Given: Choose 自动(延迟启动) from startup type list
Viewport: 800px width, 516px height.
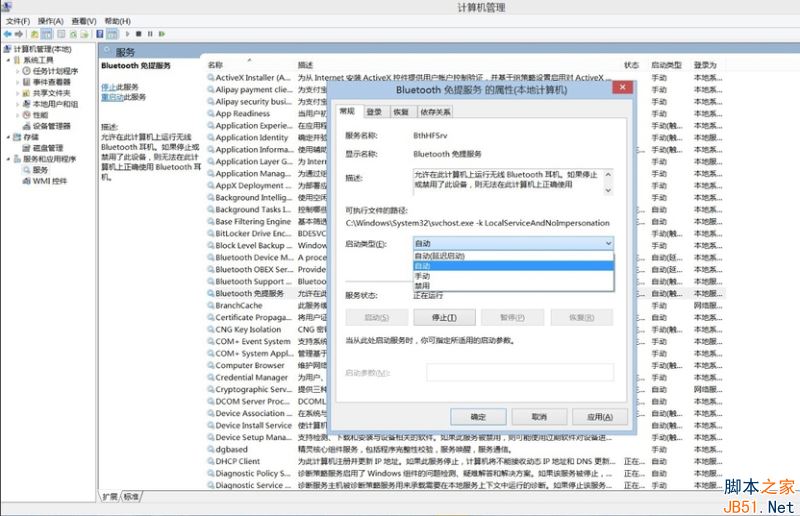Looking at the screenshot, I should click(513, 256).
